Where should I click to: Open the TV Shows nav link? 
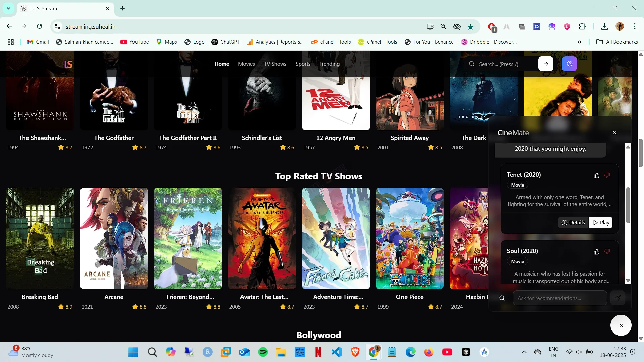[275, 64]
